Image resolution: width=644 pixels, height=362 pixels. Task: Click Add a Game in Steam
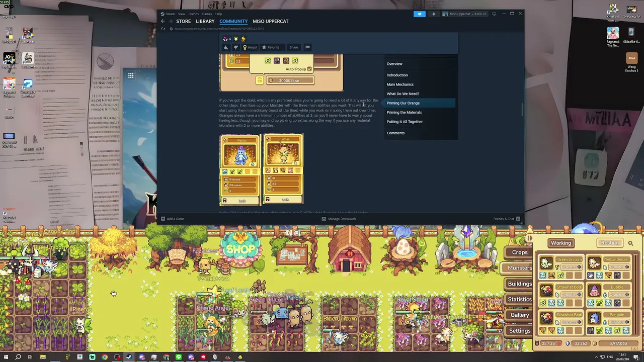(173, 219)
